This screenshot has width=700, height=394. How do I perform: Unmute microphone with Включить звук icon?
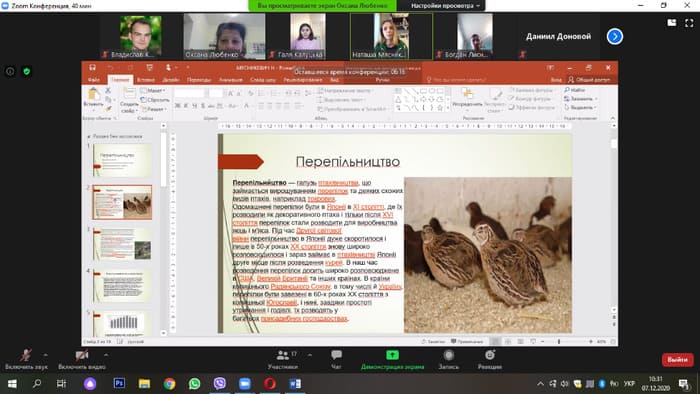click(x=25, y=355)
